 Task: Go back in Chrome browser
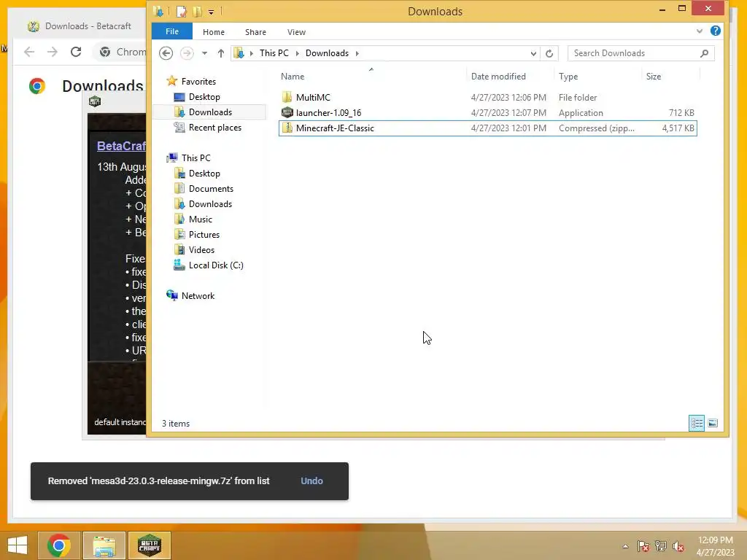coord(29,52)
